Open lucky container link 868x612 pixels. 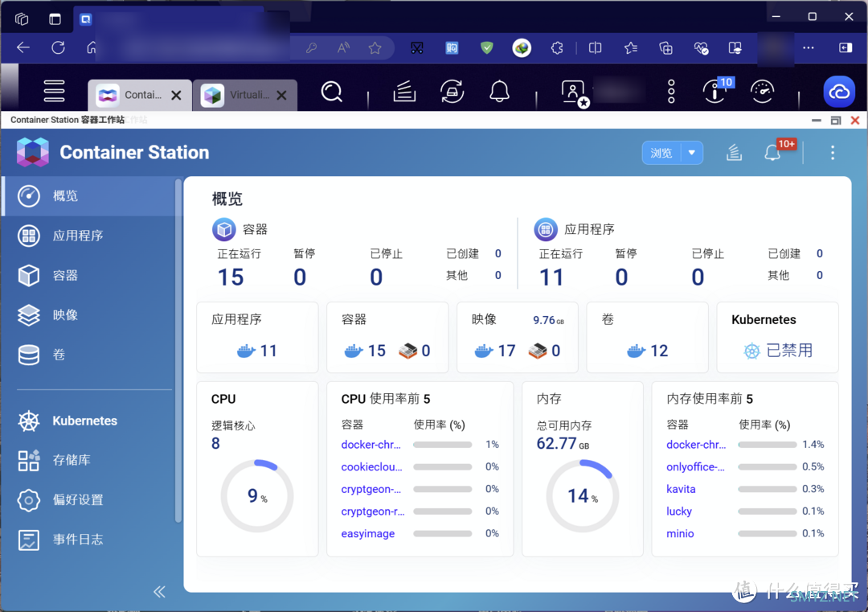pyautogui.click(x=679, y=511)
